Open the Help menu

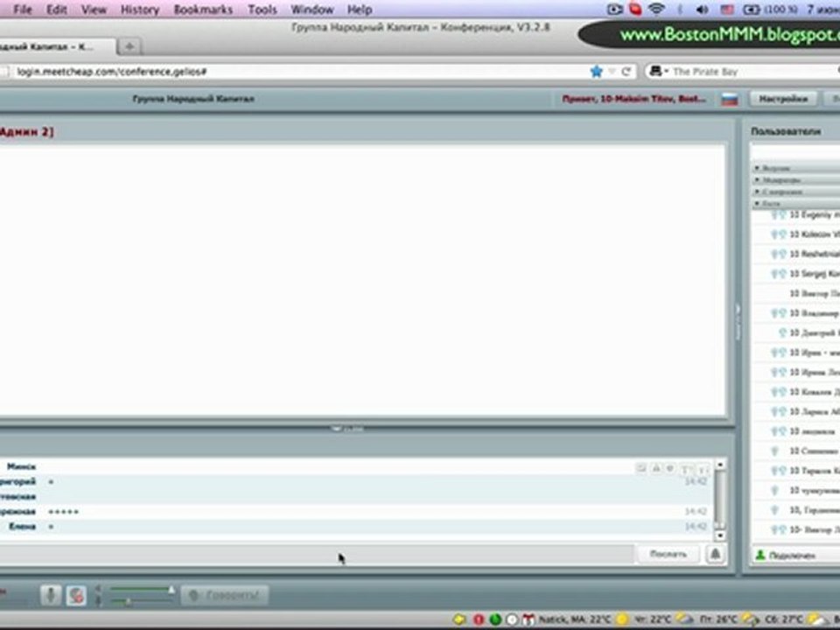click(x=360, y=9)
